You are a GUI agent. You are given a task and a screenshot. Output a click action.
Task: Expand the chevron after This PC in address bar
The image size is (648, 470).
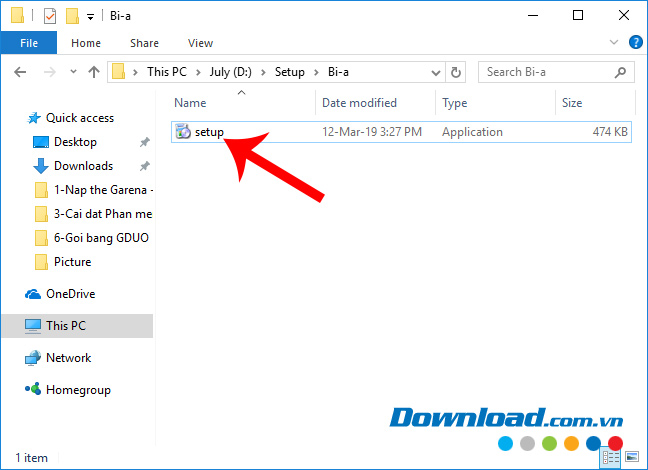point(198,72)
